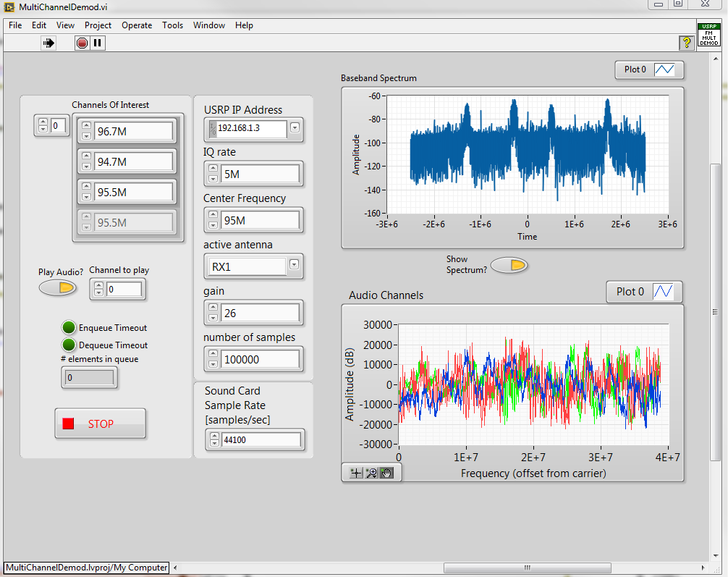The height and width of the screenshot is (577, 728).
Task: Open the USRP IP Address dropdown
Action: tap(295, 129)
